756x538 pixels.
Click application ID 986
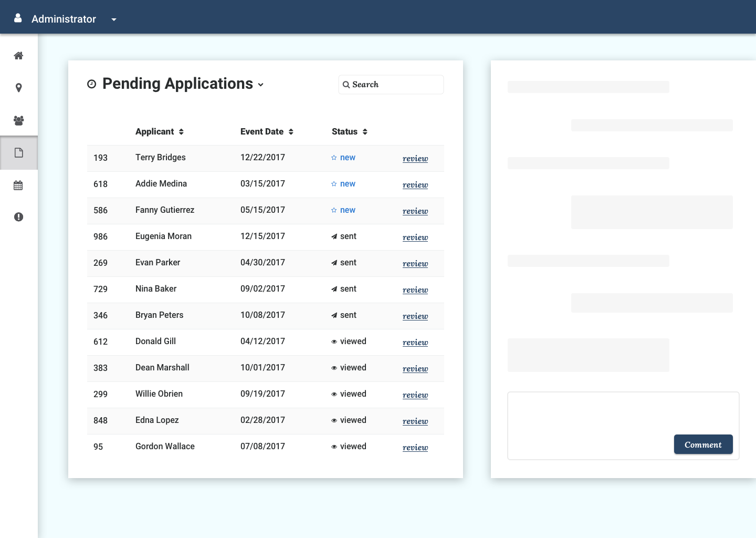click(x=100, y=237)
